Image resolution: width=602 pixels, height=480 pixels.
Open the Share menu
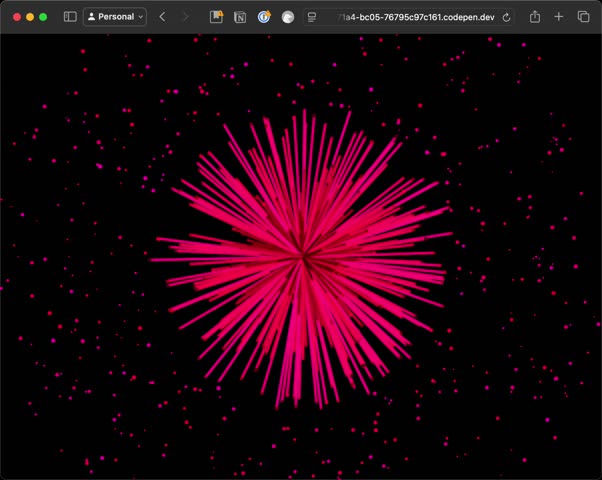(x=535, y=17)
